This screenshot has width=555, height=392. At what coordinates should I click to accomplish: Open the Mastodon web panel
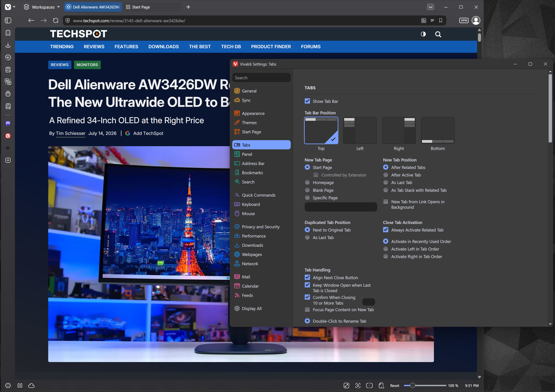[x=8, y=123]
